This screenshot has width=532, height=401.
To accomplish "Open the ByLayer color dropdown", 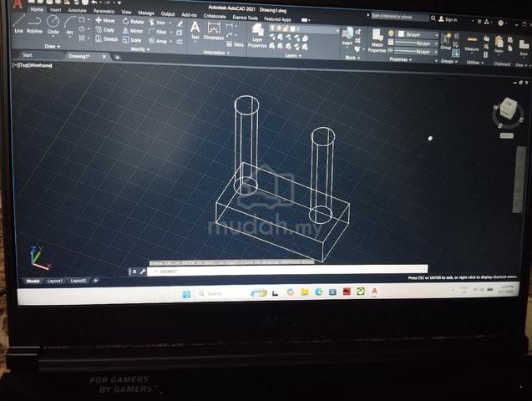I will pyautogui.click(x=418, y=34).
